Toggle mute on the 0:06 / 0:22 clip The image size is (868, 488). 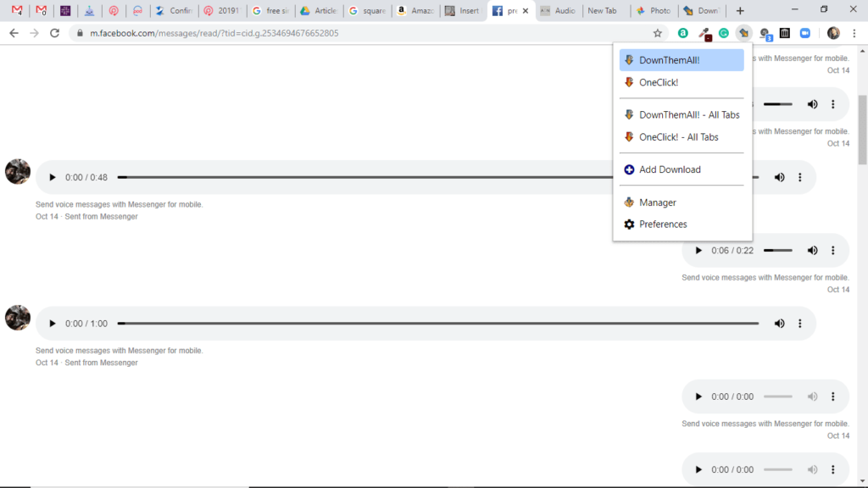click(812, 251)
